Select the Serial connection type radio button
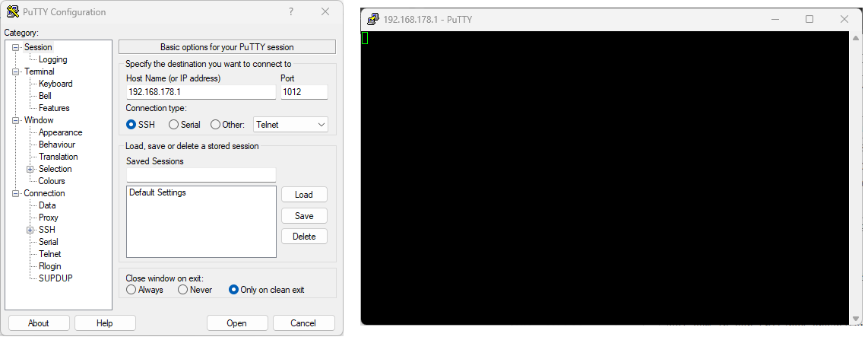The height and width of the screenshot is (340, 868). [x=173, y=125]
